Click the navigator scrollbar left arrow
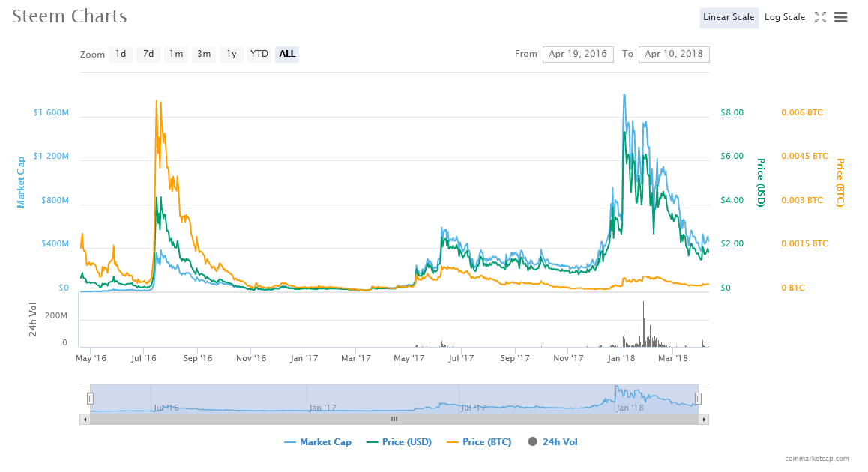 [x=85, y=420]
